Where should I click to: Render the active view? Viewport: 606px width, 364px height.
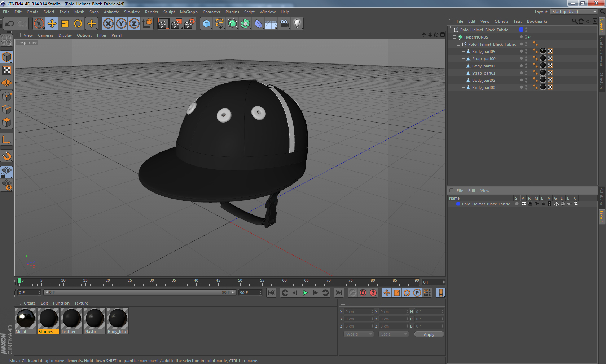(163, 24)
